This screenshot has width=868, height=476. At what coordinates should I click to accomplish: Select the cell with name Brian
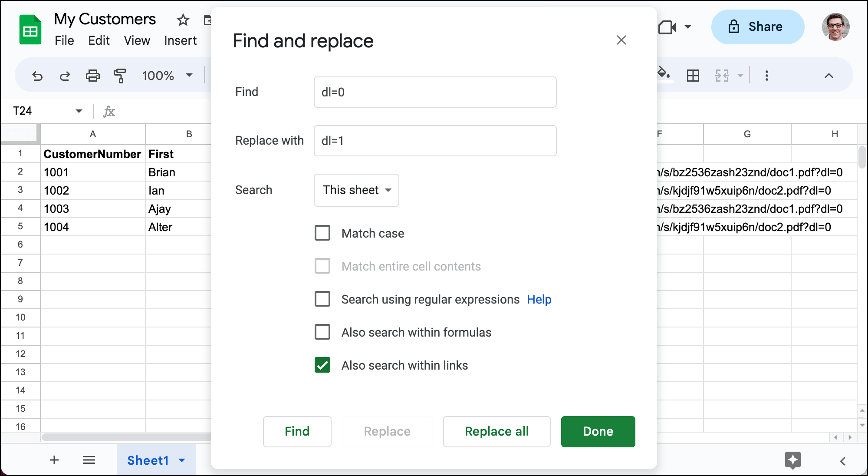tap(178, 172)
